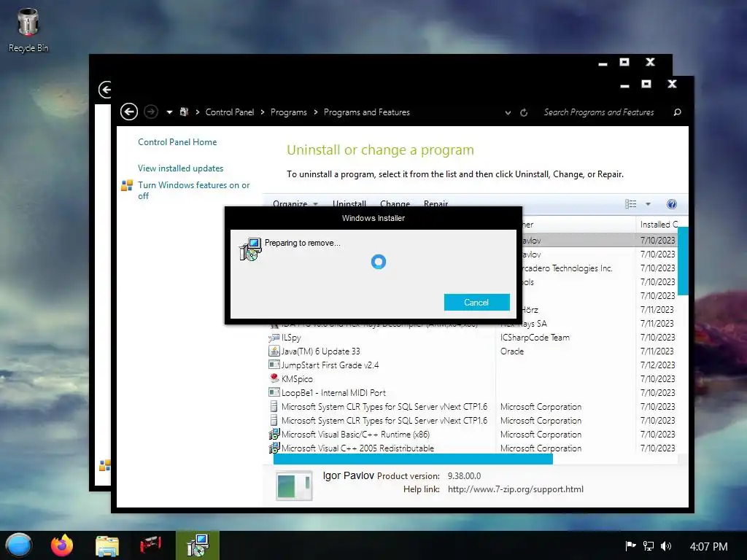Image resolution: width=747 pixels, height=560 pixels.
Task: Open Control Panel Home link
Action: pos(177,142)
